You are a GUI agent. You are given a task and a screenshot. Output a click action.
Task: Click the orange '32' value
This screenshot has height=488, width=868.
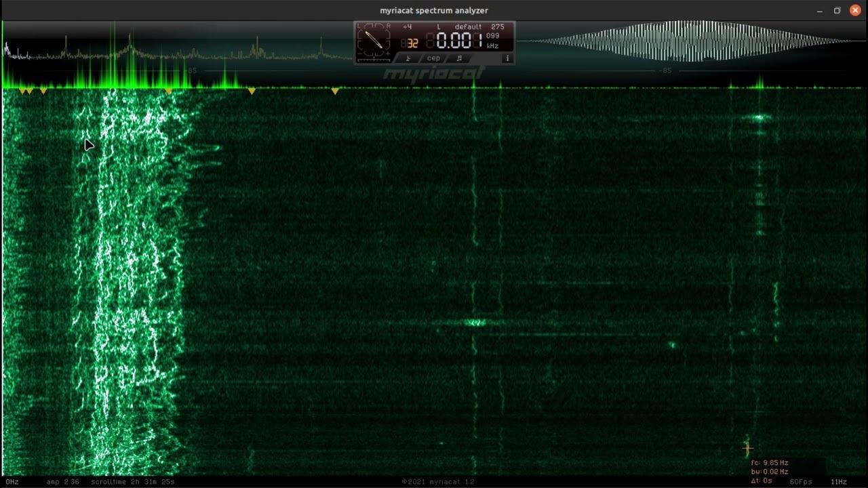412,43
